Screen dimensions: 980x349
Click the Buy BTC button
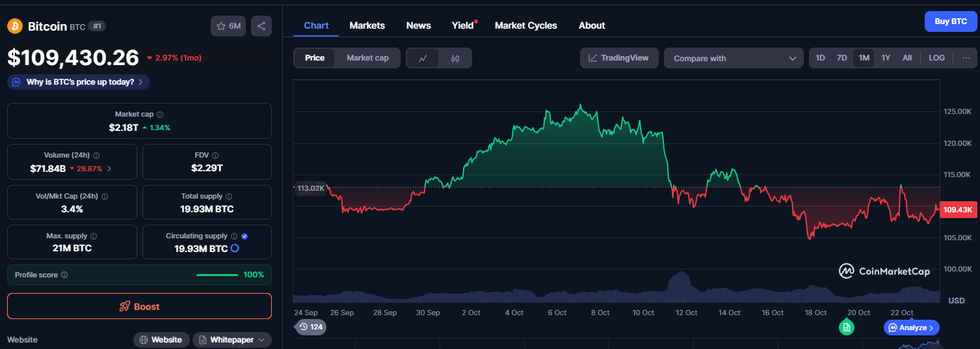[950, 21]
